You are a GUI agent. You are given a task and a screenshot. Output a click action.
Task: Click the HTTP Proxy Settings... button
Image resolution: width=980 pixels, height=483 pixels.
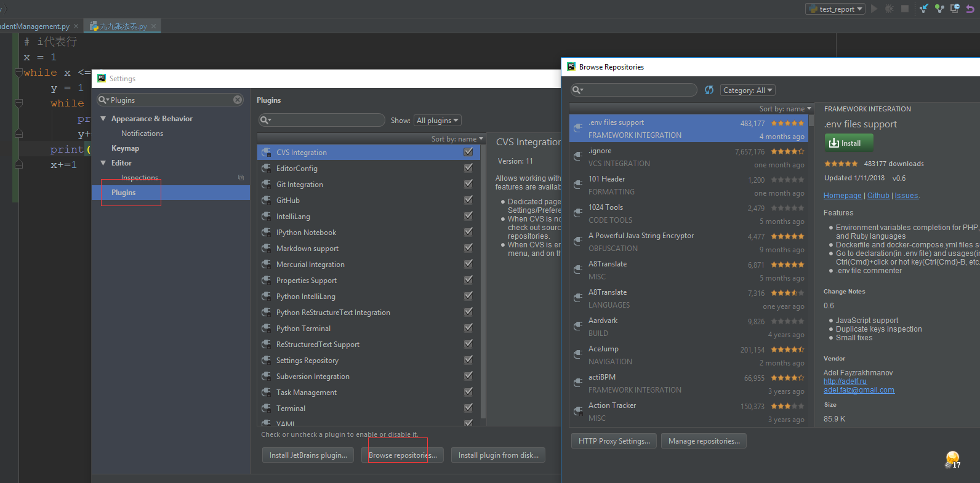tap(614, 441)
